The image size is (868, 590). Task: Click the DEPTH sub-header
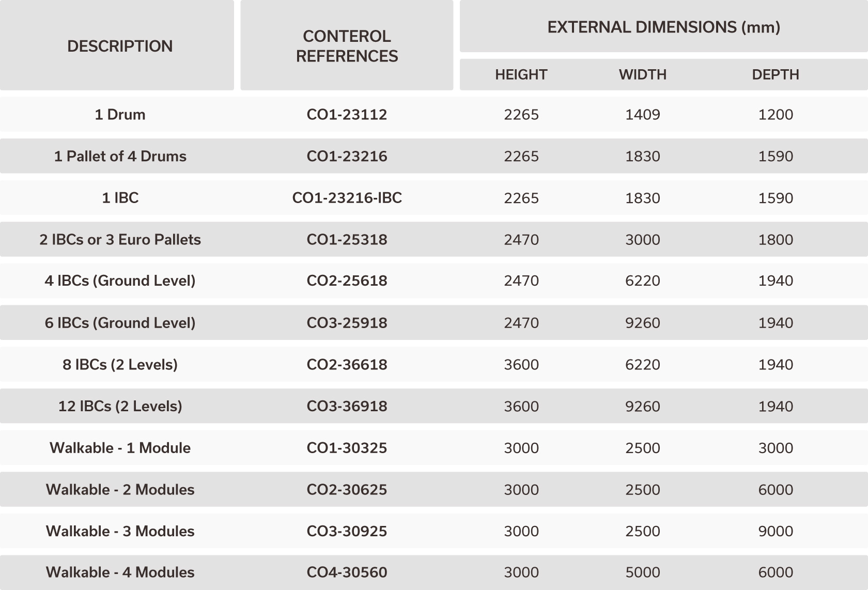point(776,74)
